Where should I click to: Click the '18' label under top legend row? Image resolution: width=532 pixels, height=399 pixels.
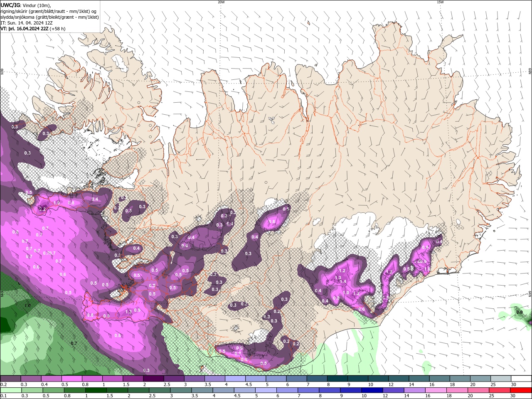(452, 384)
